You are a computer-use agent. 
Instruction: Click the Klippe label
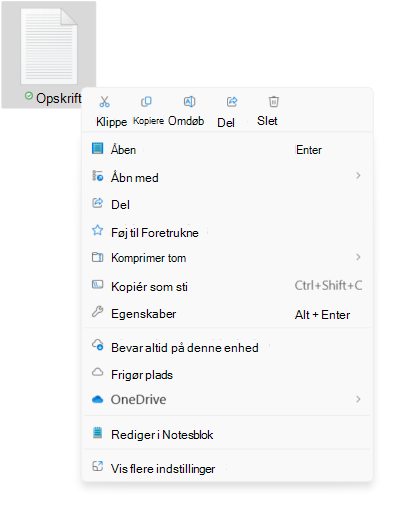(111, 122)
